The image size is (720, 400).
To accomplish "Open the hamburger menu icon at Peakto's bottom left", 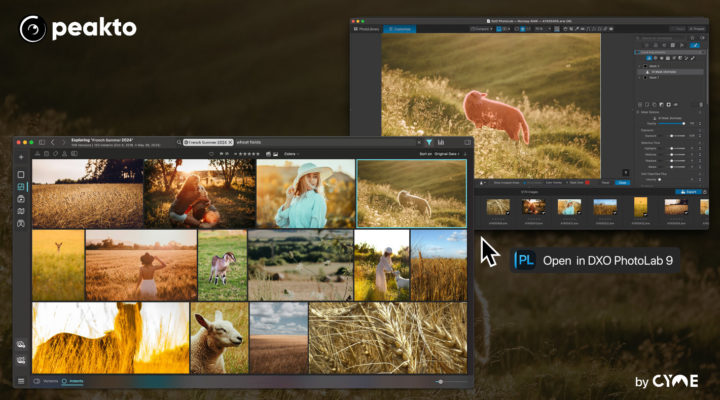I will [x=21, y=381].
